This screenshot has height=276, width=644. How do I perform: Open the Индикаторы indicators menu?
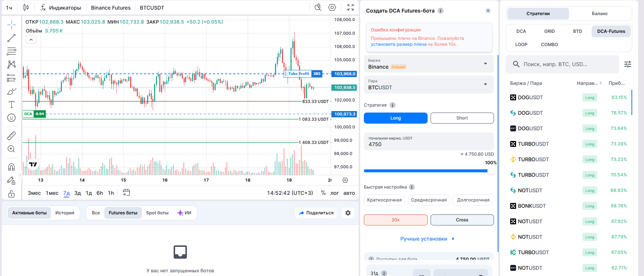tap(61, 7)
